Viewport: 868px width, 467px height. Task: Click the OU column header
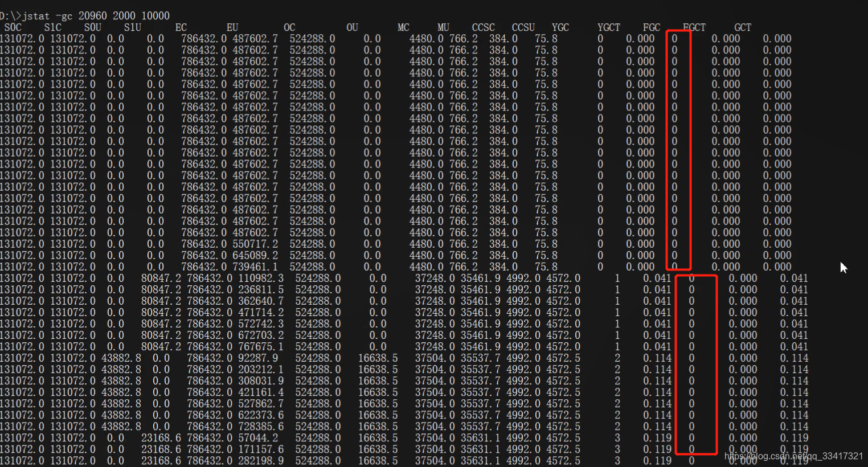(352, 27)
